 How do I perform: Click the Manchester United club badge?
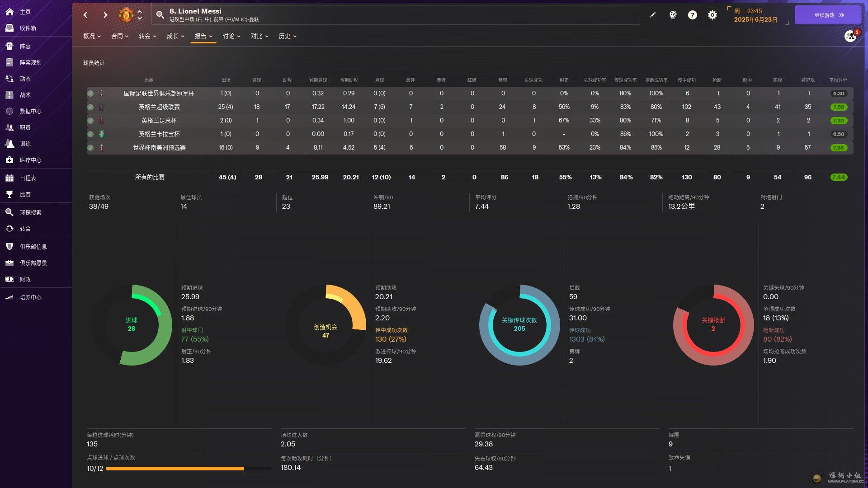point(126,15)
